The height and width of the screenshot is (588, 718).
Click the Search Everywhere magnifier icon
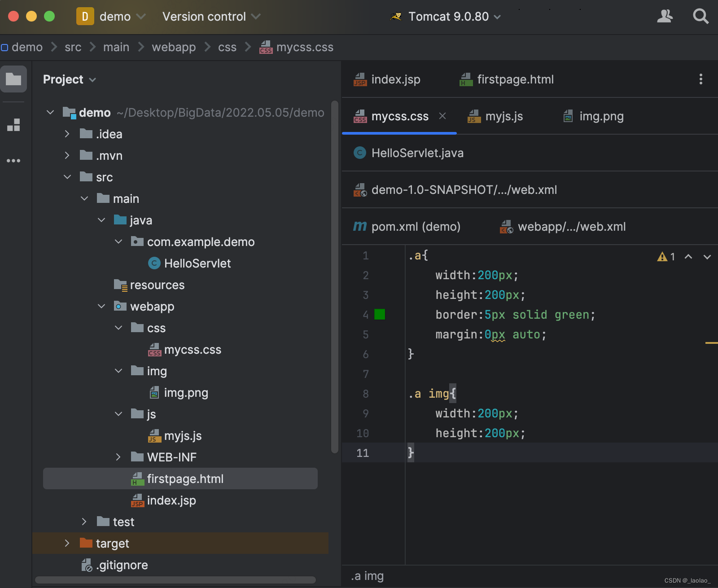coord(700,17)
